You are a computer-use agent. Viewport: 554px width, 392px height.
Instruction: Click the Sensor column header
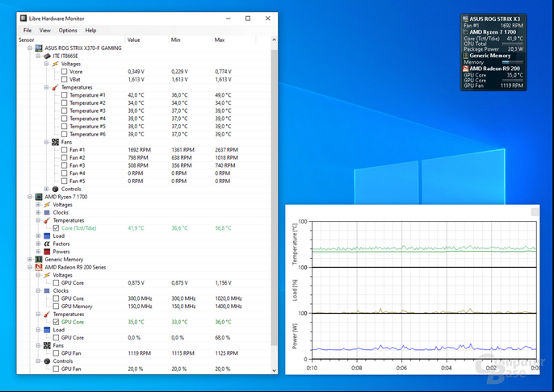click(x=71, y=40)
